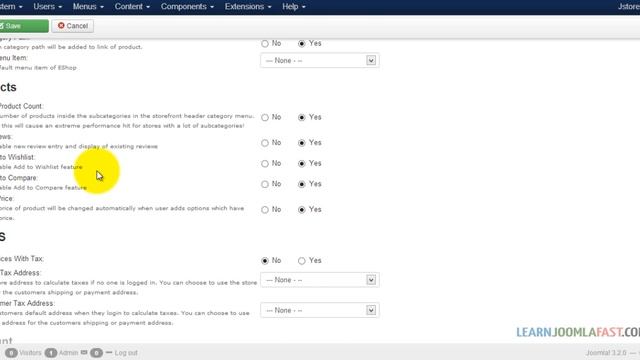Select No for Product Count

(x=265, y=118)
